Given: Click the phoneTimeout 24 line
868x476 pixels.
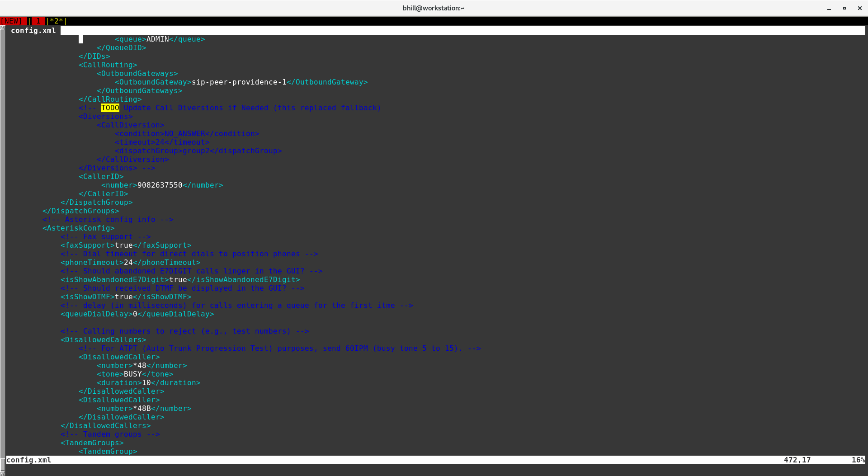Looking at the screenshot, I should point(131,262).
